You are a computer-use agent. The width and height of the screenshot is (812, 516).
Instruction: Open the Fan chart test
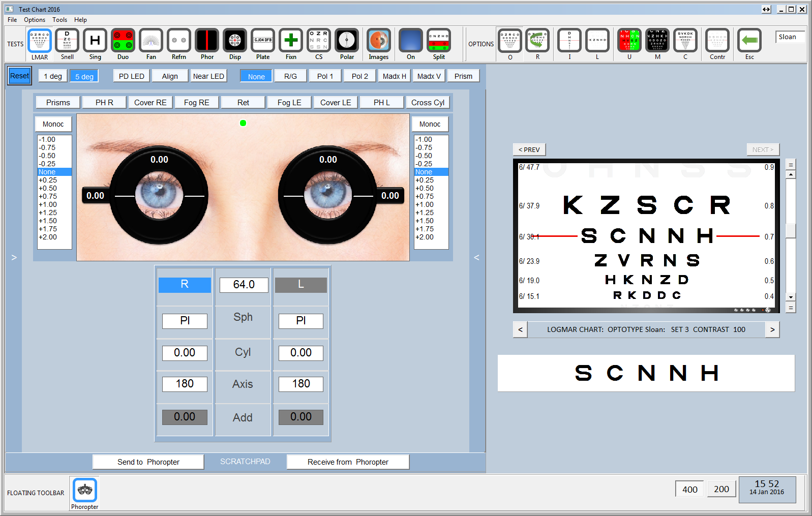(x=151, y=41)
